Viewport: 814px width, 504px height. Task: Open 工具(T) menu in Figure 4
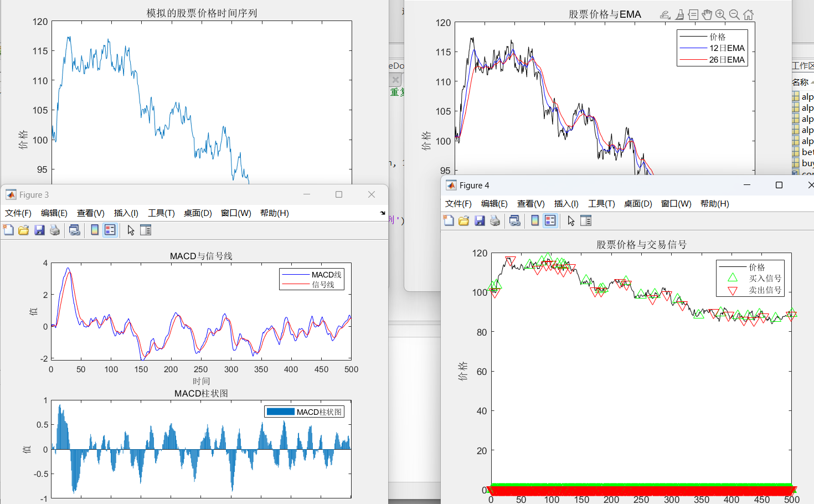(x=601, y=204)
